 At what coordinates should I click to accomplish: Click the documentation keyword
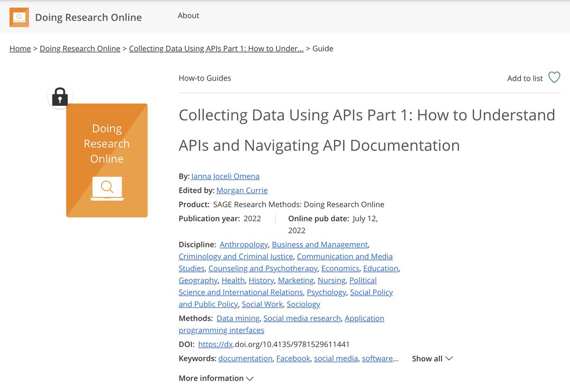[245, 359]
